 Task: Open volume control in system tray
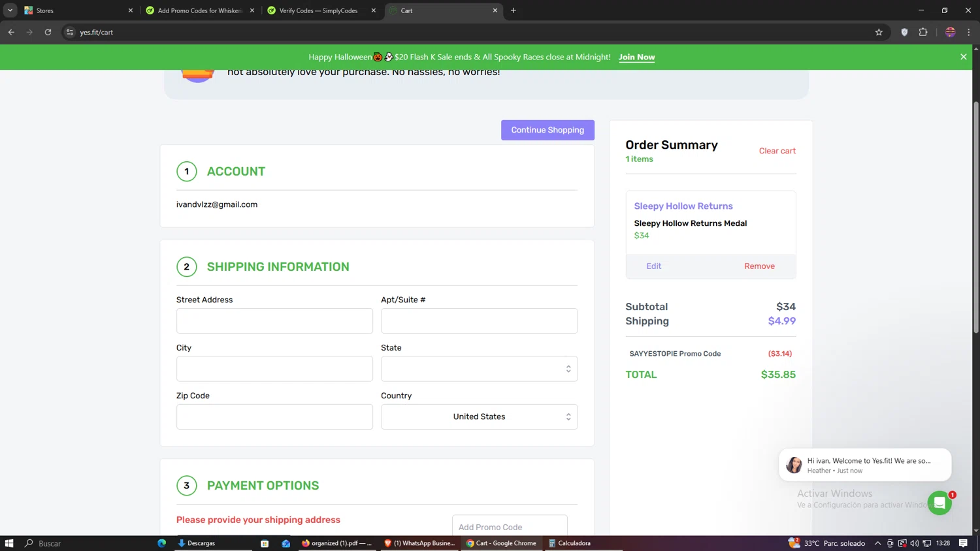[x=914, y=543]
